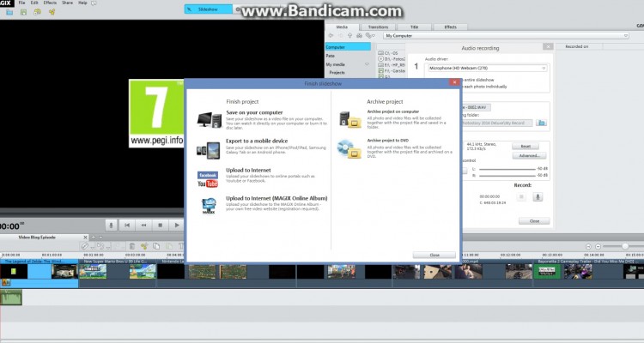Click the browse folder icon in Audio recording
This screenshot has height=343, width=644.
point(541,123)
